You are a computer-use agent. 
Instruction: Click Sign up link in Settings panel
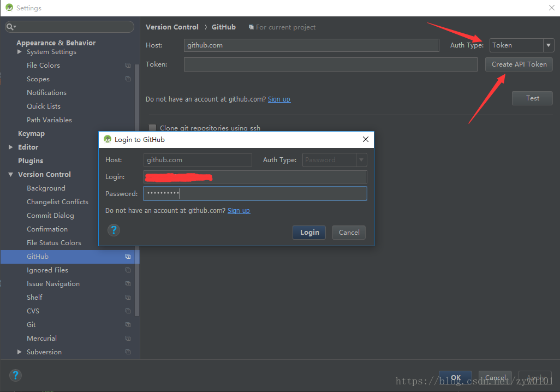coord(279,99)
